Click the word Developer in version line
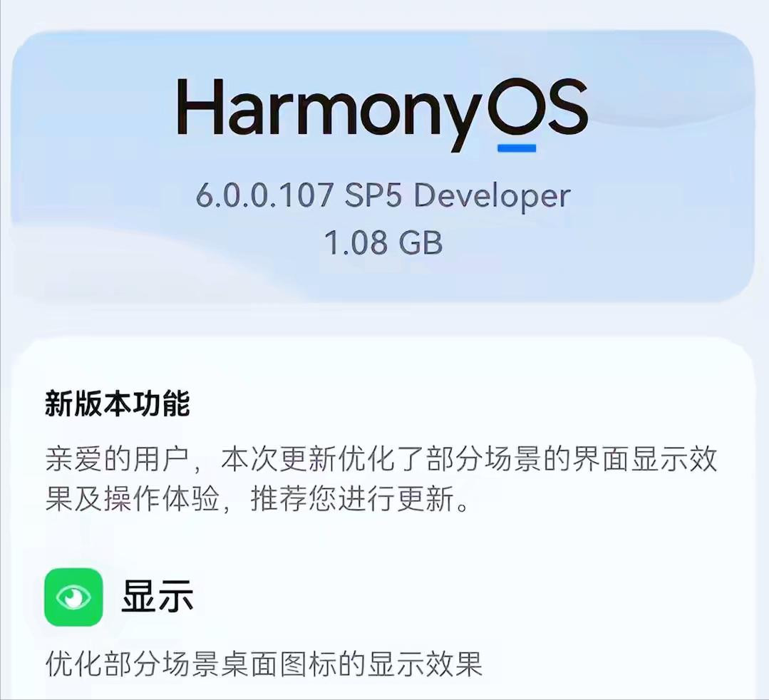The height and width of the screenshot is (700, 769). [492, 197]
